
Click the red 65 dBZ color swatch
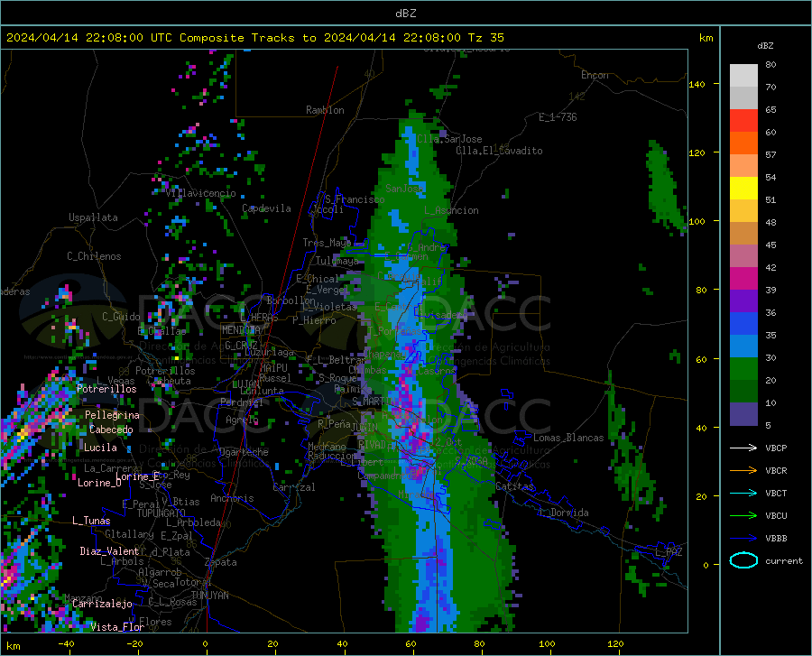click(743, 121)
